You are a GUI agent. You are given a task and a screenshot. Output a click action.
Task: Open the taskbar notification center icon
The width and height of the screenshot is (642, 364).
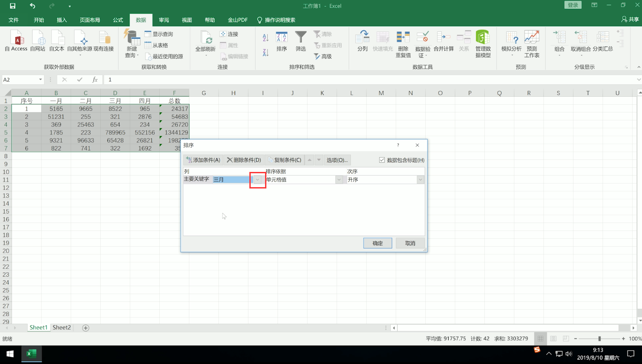tap(630, 354)
